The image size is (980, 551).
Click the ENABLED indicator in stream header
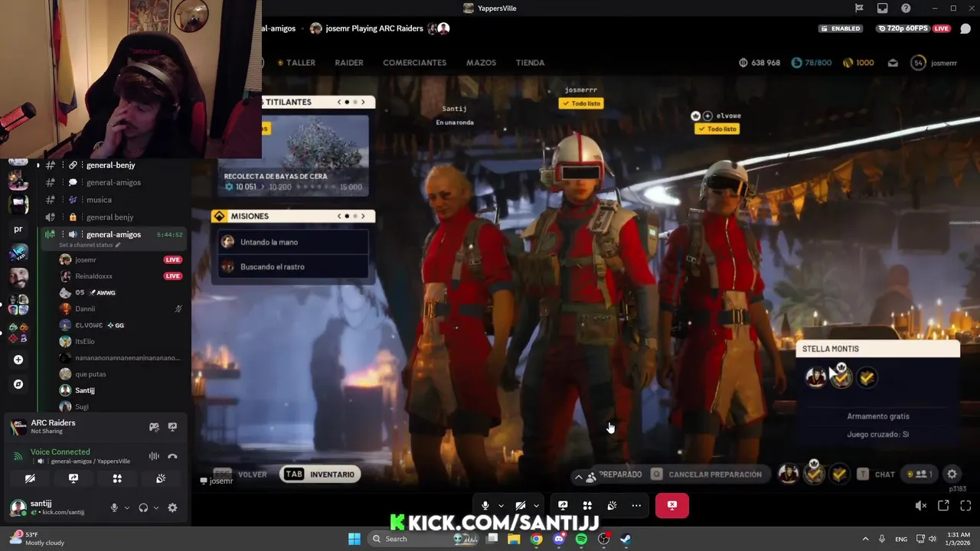pos(840,28)
